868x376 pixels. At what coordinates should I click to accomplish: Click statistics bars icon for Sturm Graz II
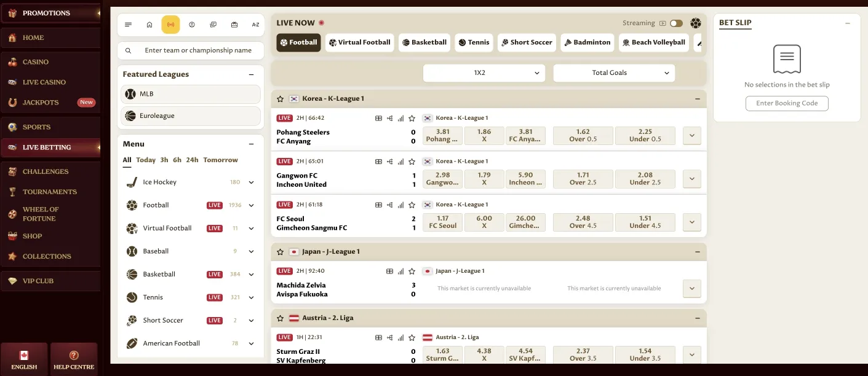coord(401,337)
